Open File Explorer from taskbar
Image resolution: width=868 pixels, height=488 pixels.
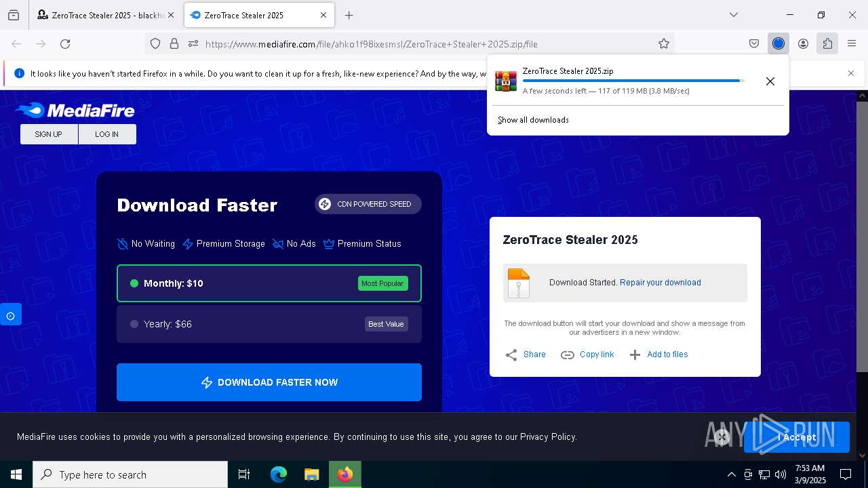(x=312, y=474)
